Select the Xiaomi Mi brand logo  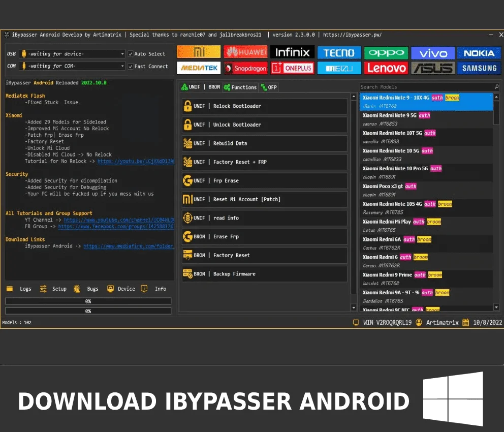coord(199,52)
